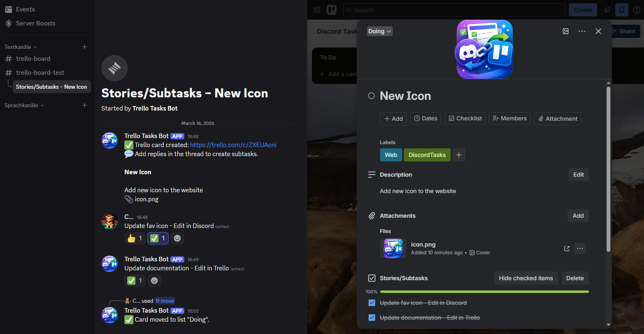
Task: Uncheck Update fav icon subtask checkbox
Action: [372, 303]
